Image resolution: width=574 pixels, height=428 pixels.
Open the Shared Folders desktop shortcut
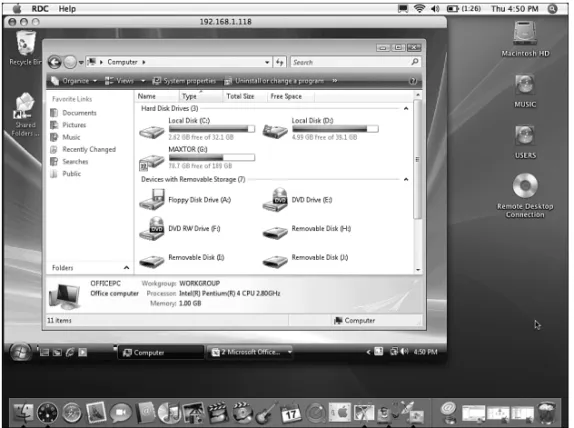tap(25, 115)
